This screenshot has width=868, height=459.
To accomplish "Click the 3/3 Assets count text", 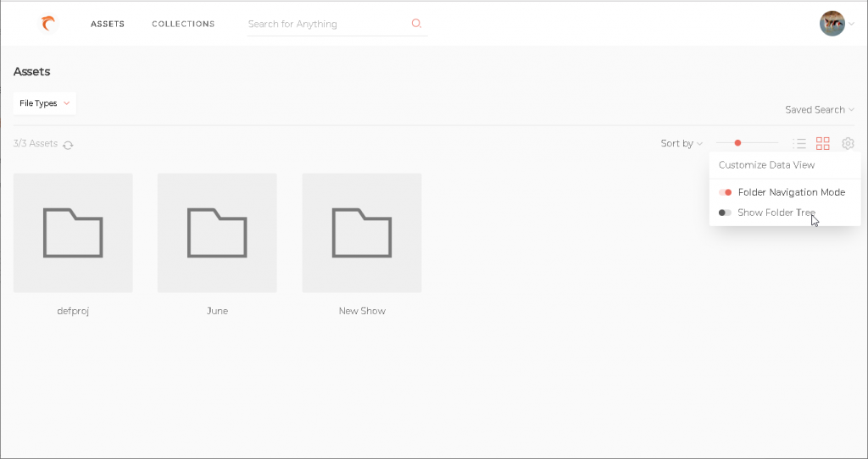I will [x=36, y=144].
